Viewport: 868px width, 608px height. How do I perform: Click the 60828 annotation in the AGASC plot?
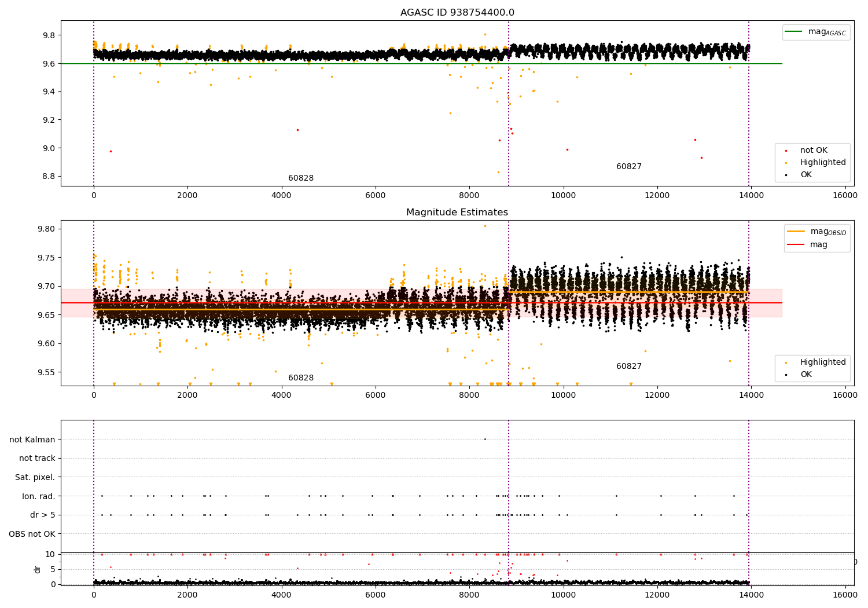pyautogui.click(x=301, y=178)
